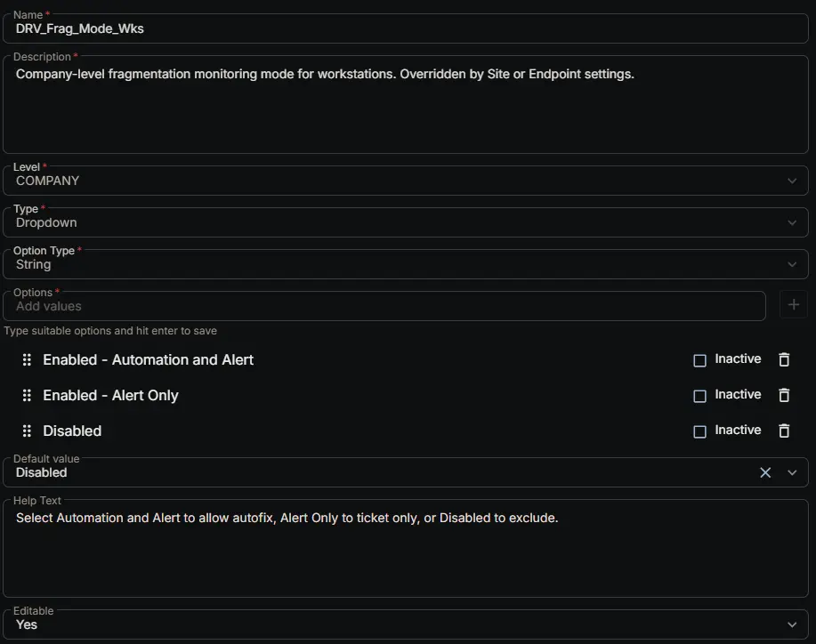
Task: Click the drag handle for Enabled - Automation and Alert
Action: click(x=27, y=360)
